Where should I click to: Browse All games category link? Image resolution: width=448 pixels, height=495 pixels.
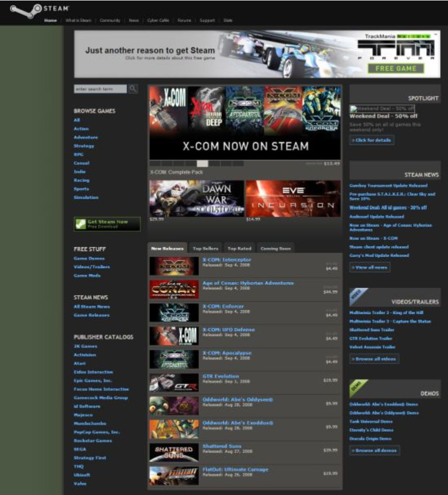[77, 120]
